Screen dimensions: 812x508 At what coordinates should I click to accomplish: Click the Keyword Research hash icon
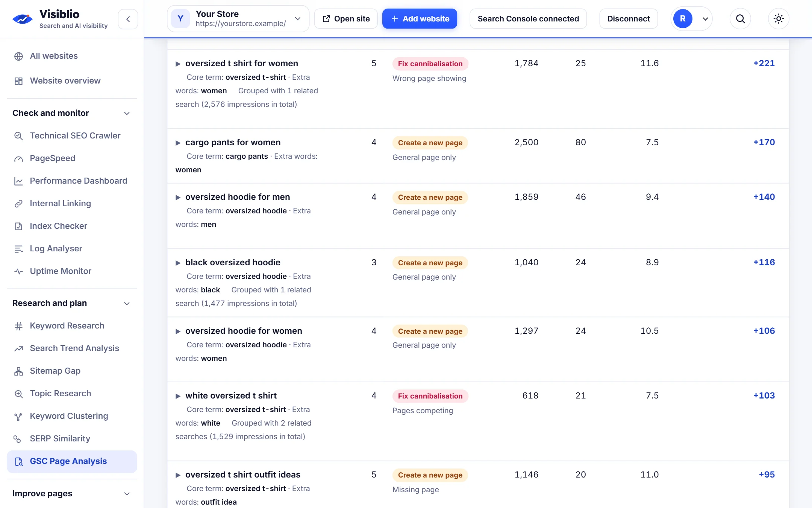tap(18, 326)
